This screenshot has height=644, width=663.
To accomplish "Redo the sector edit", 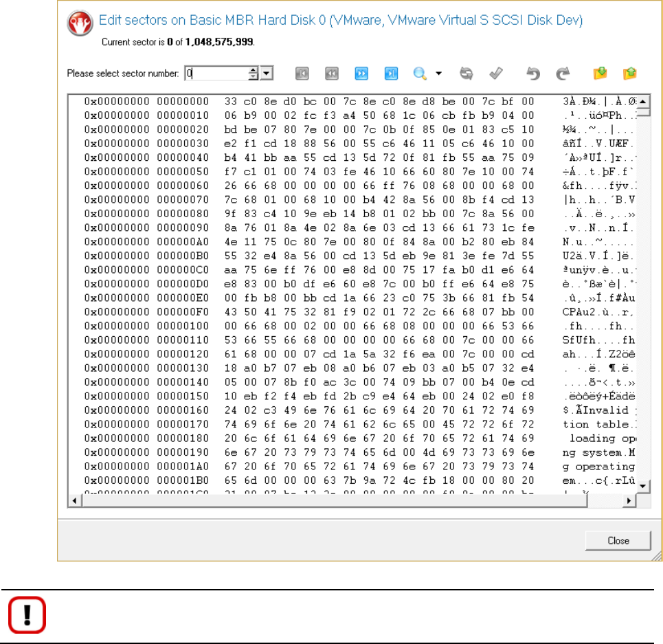I will tap(563, 74).
